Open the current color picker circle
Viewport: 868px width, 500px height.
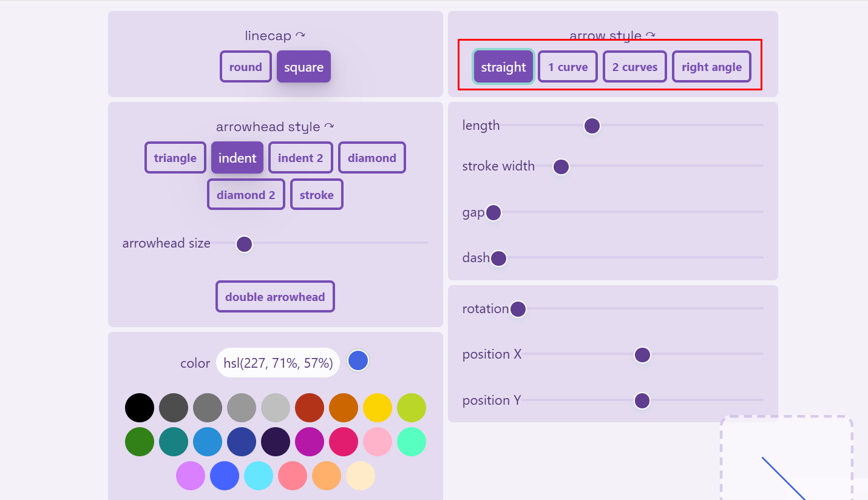point(358,360)
